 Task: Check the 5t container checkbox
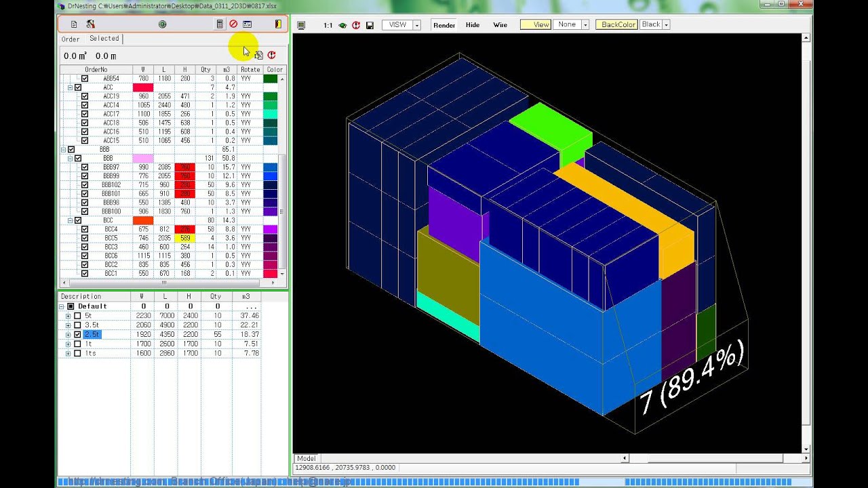click(x=77, y=316)
